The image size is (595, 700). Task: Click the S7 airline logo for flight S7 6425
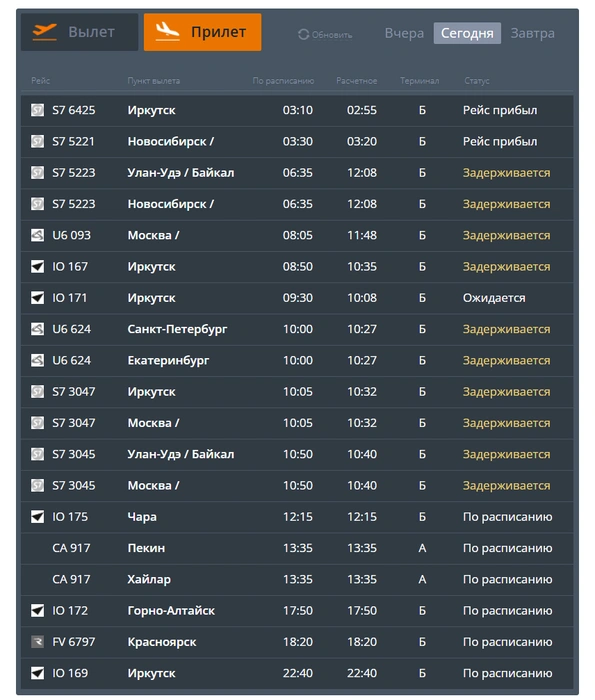37,110
